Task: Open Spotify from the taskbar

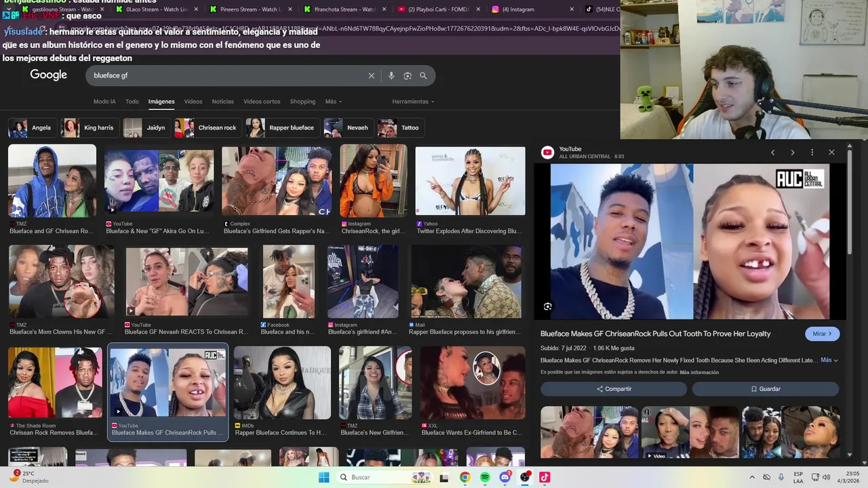Action: tap(485, 477)
